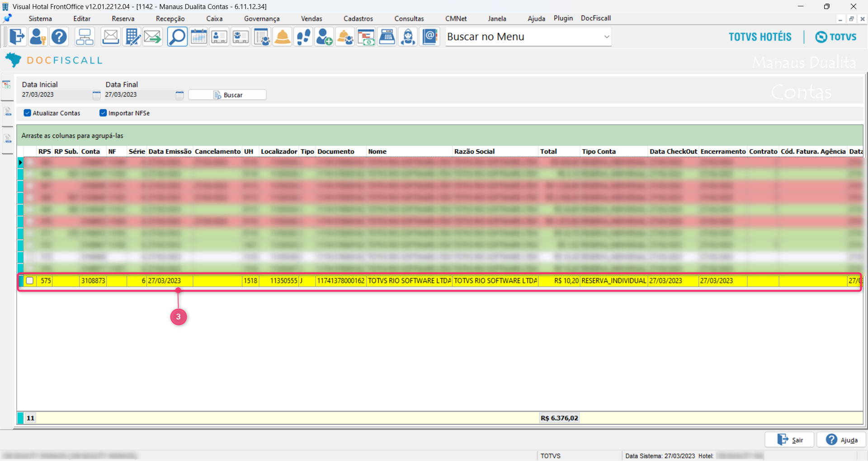Click the Buscar button
This screenshot has width=868, height=461.
(x=227, y=95)
